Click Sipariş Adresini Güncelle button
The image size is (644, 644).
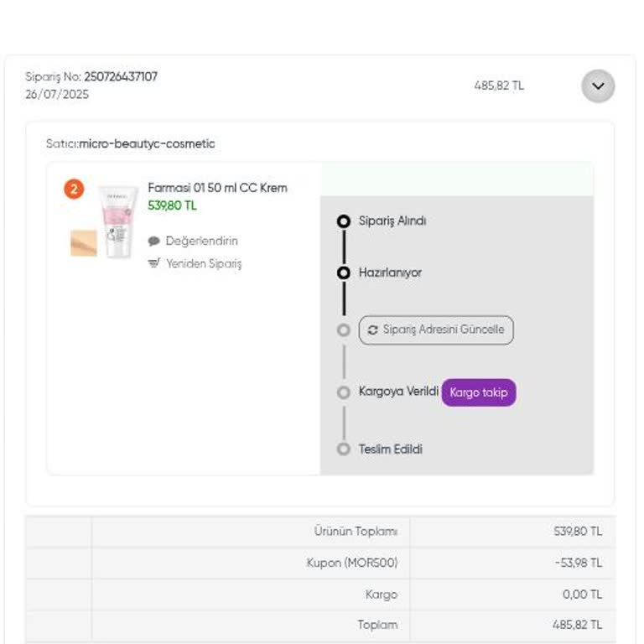point(436,330)
